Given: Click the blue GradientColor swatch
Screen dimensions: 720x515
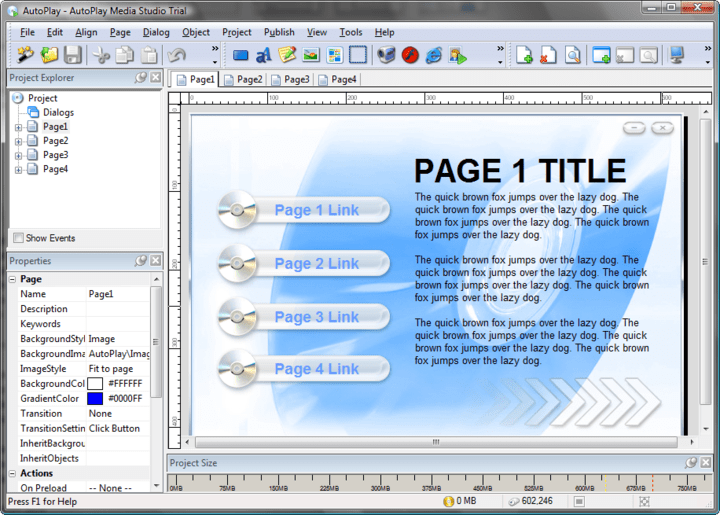Looking at the screenshot, I should point(95,399).
